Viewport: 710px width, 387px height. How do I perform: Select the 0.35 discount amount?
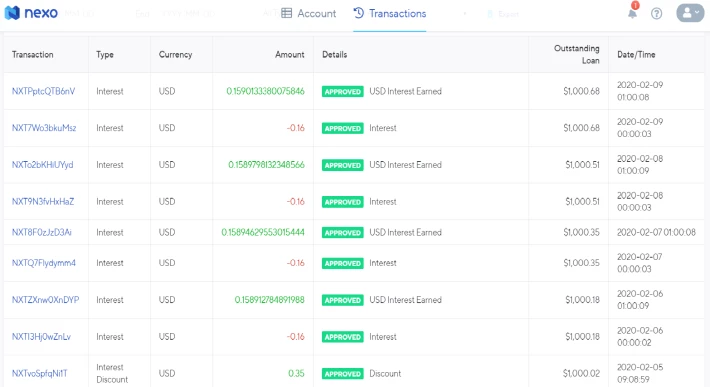tap(296, 373)
